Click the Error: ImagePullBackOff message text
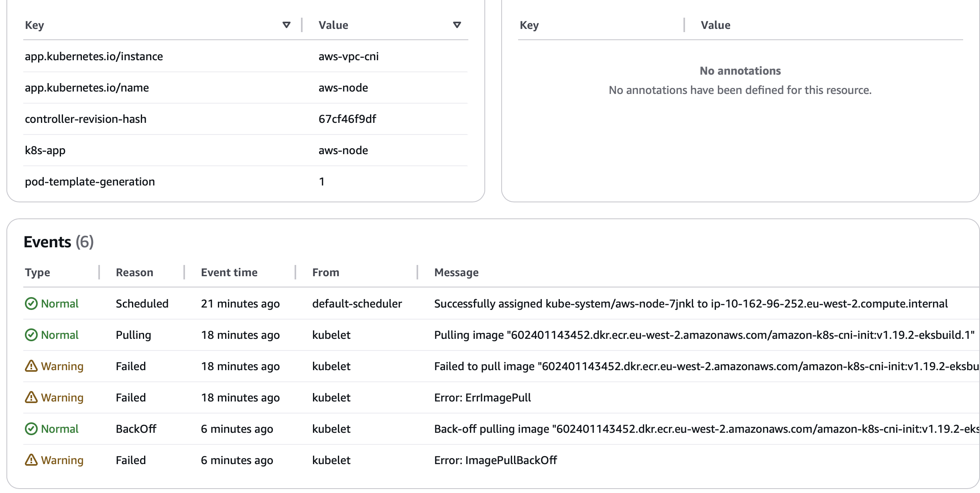 495,460
